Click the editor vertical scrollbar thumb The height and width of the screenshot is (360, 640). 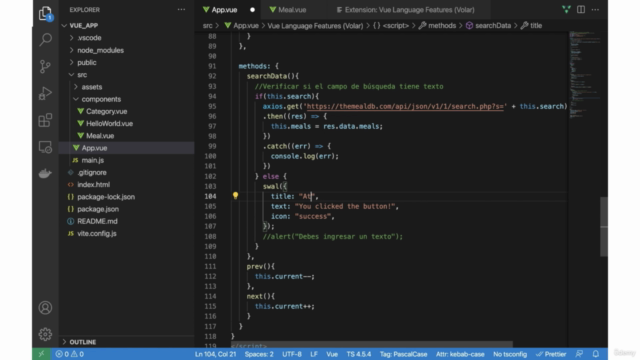pyautogui.click(x=604, y=227)
